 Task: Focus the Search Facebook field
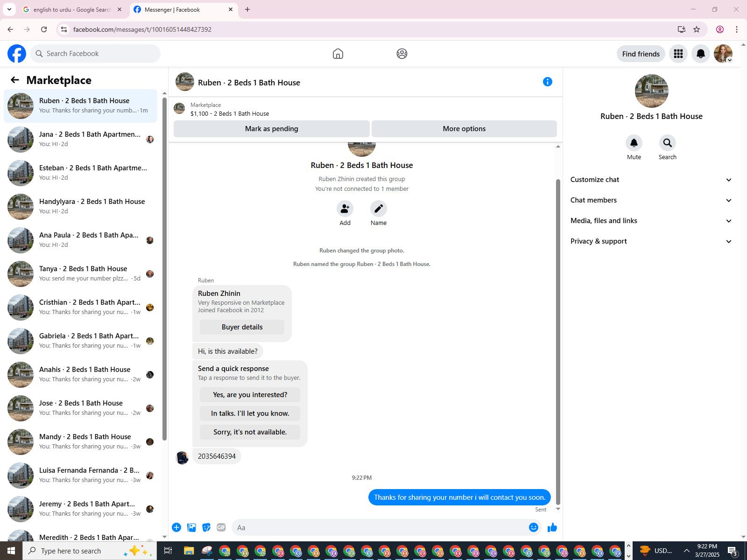(95, 54)
